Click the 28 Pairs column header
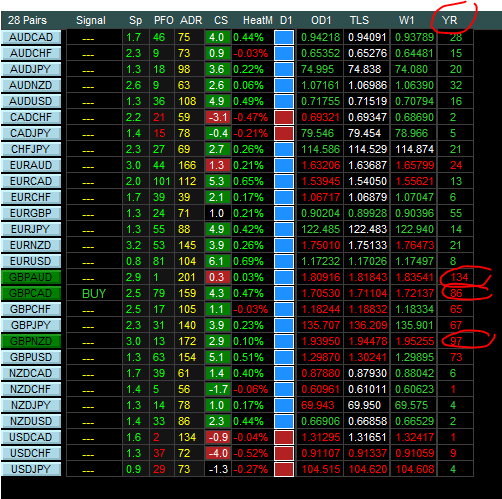 coord(27,20)
